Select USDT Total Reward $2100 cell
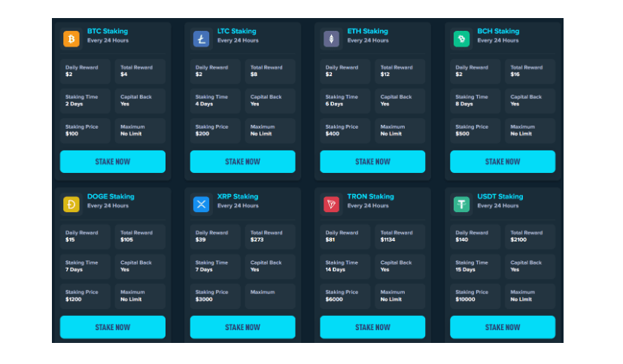The width and height of the screenshot is (623, 364). [530, 237]
